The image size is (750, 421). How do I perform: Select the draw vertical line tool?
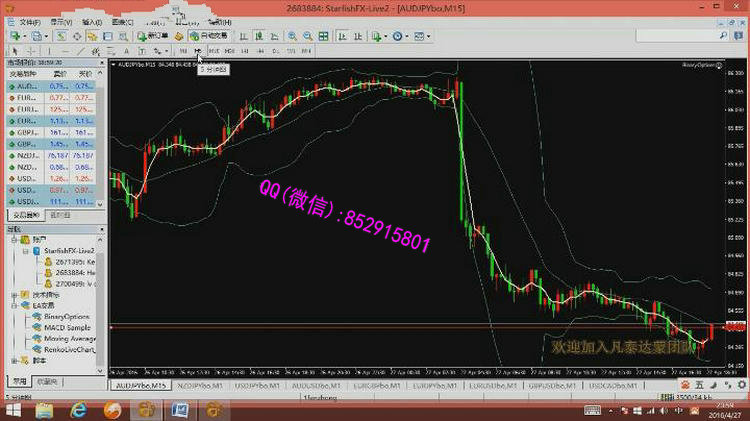(x=49, y=50)
